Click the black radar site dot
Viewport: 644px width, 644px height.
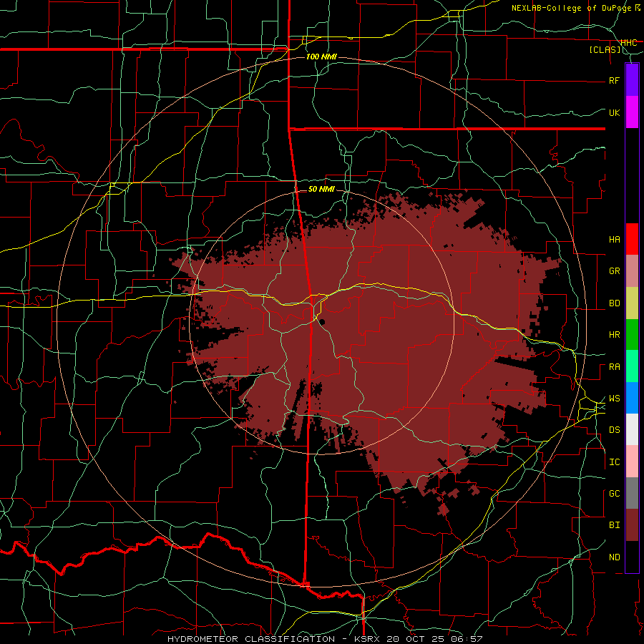(323, 322)
